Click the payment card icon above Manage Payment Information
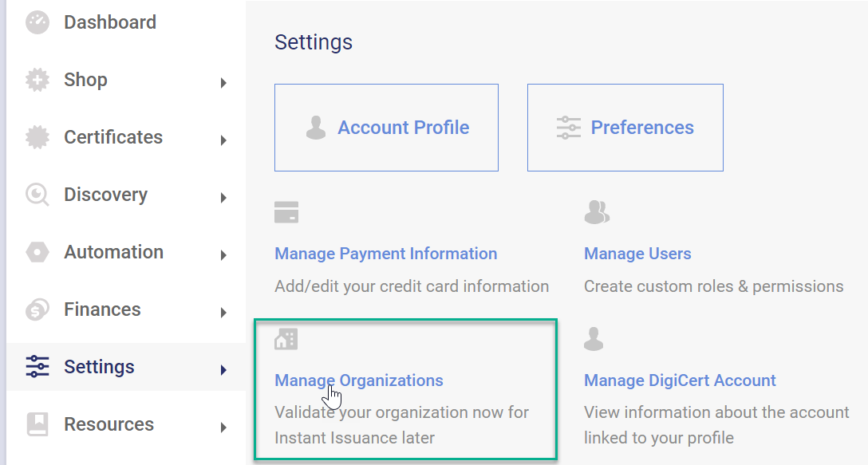Screen dimensions: 868x465 point(286,211)
